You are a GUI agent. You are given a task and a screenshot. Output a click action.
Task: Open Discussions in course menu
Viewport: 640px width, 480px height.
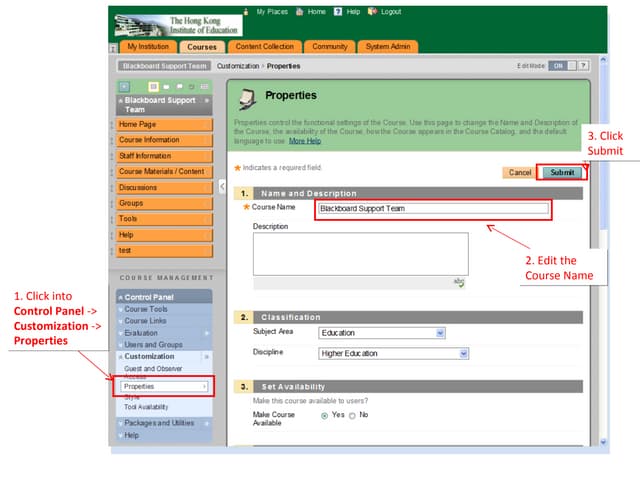pyautogui.click(x=164, y=188)
